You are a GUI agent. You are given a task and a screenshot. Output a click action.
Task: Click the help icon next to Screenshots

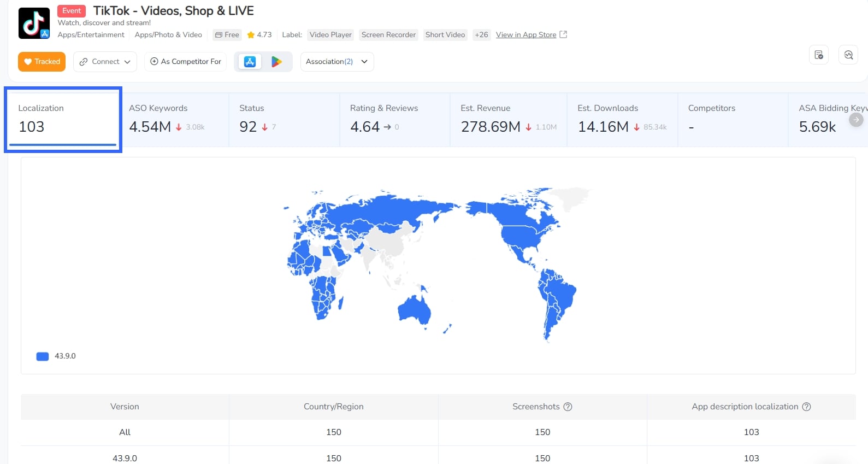pyautogui.click(x=568, y=407)
